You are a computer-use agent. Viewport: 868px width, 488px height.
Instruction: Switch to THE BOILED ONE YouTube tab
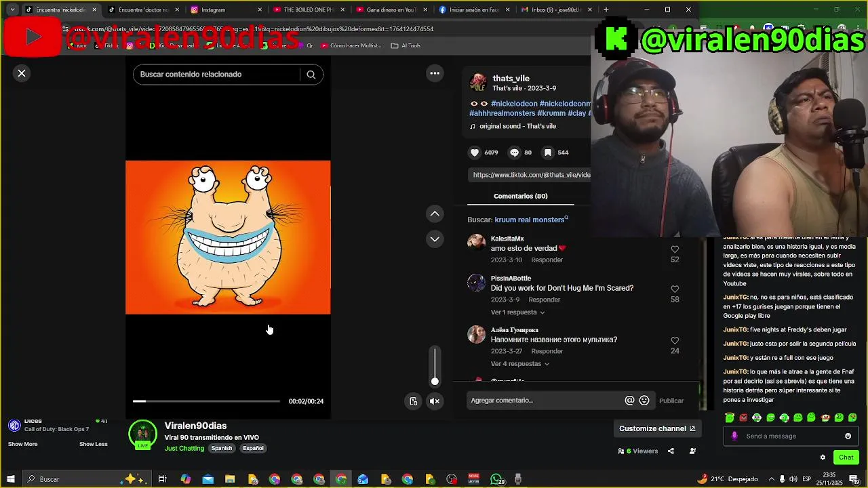[309, 10]
